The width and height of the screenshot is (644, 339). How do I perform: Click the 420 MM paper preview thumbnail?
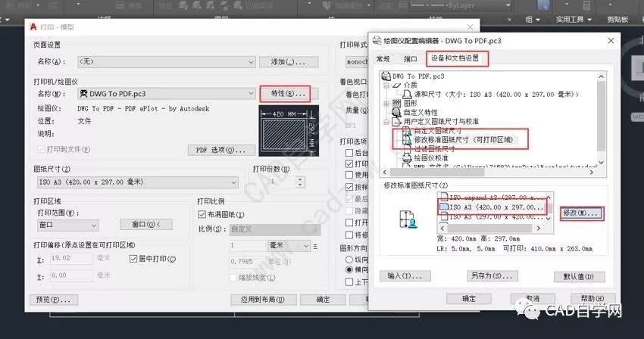coord(289,131)
